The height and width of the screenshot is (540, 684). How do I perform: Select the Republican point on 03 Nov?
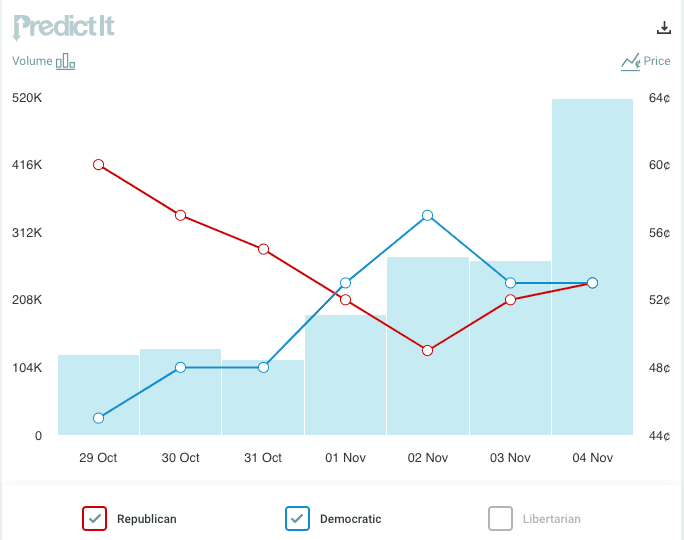point(510,299)
